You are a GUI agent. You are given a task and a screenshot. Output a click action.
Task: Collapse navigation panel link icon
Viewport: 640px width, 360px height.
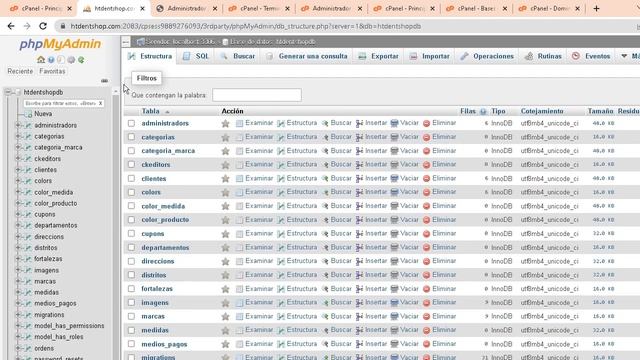coord(104,81)
